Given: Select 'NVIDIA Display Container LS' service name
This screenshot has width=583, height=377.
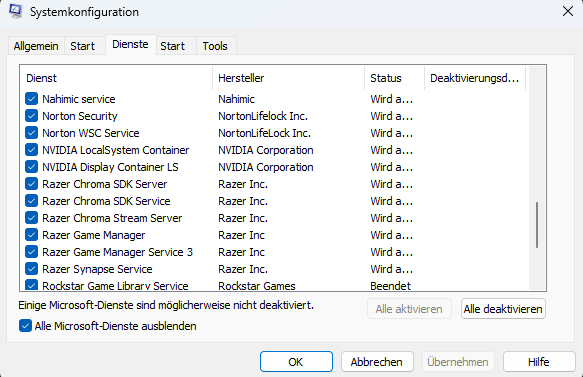Looking at the screenshot, I should [110, 167].
